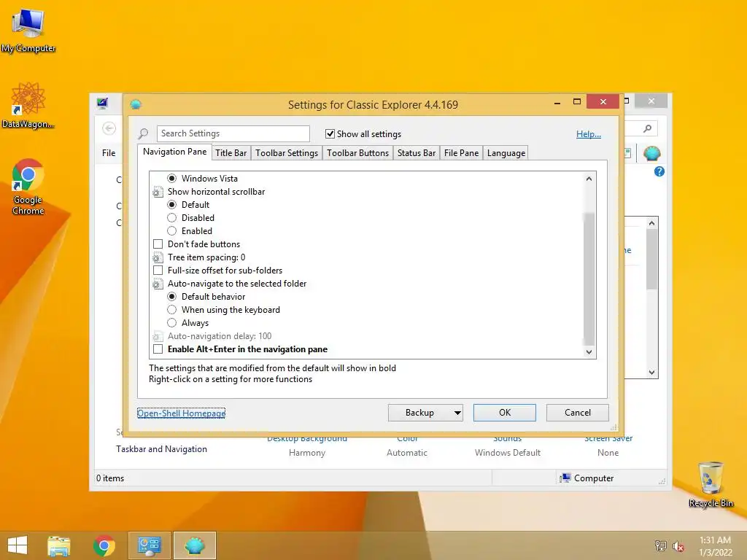Screen dimensions: 747x560
Task: Select the Windows Vista radio option
Action: point(172,179)
